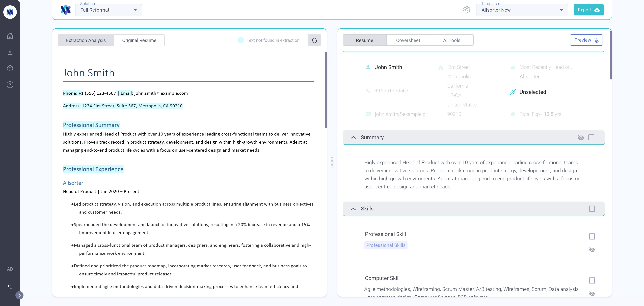Open the Home icon in the sidebar
Image resolution: width=644 pixels, height=306 pixels.
(x=10, y=36)
